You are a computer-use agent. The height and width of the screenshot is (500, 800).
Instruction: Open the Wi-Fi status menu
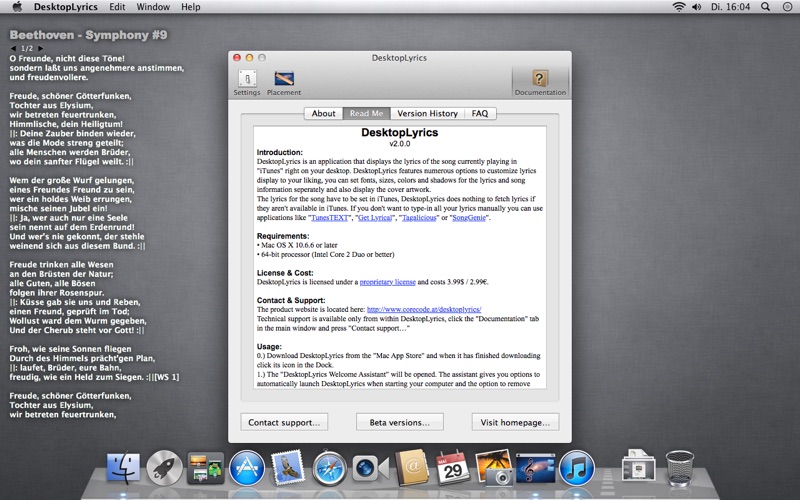679,7
